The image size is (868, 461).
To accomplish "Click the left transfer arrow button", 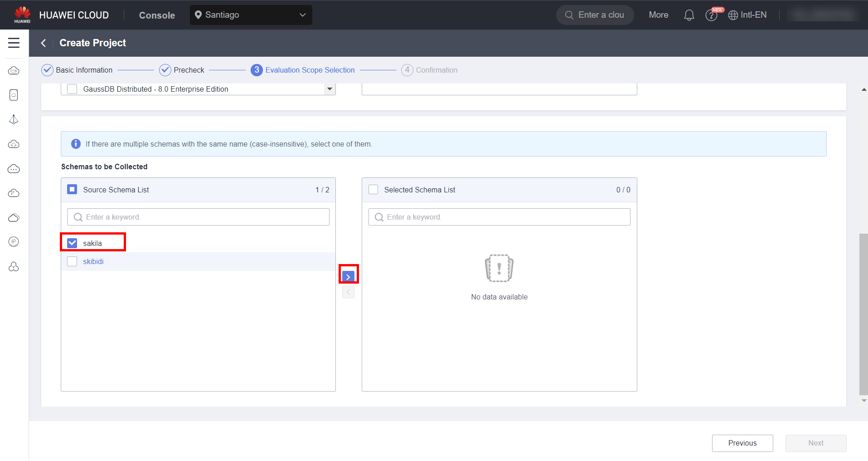I will click(x=348, y=292).
